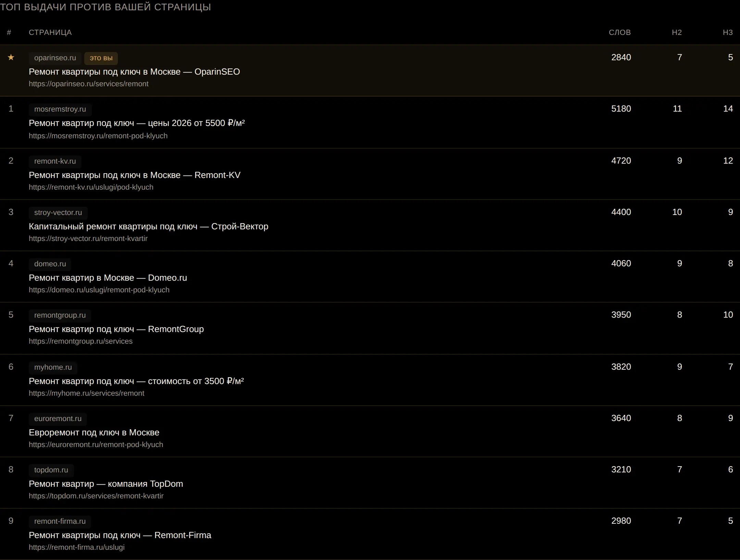The height and width of the screenshot is (560, 740).
Task: Click the 'это вы' badge
Action: point(101,58)
